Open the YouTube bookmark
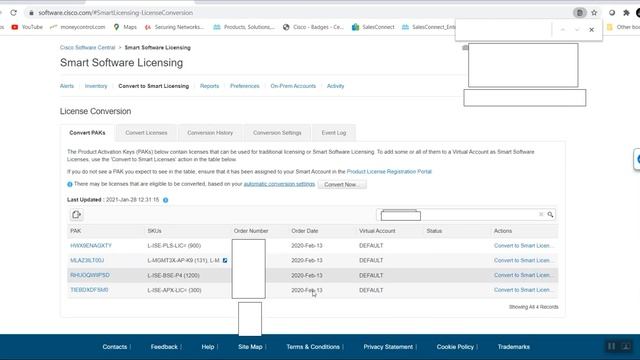The height and width of the screenshot is (360, 640). pos(27,27)
